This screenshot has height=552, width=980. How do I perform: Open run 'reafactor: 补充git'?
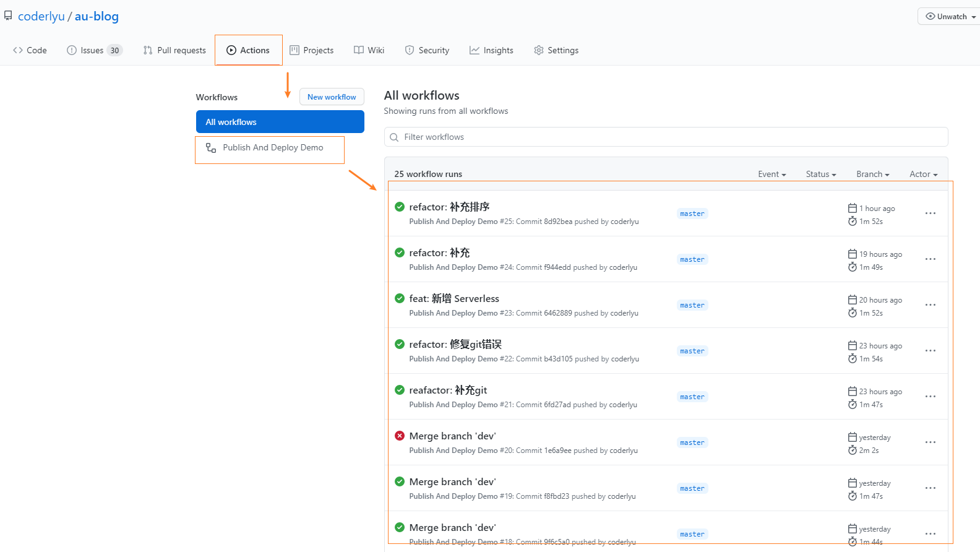click(x=448, y=390)
